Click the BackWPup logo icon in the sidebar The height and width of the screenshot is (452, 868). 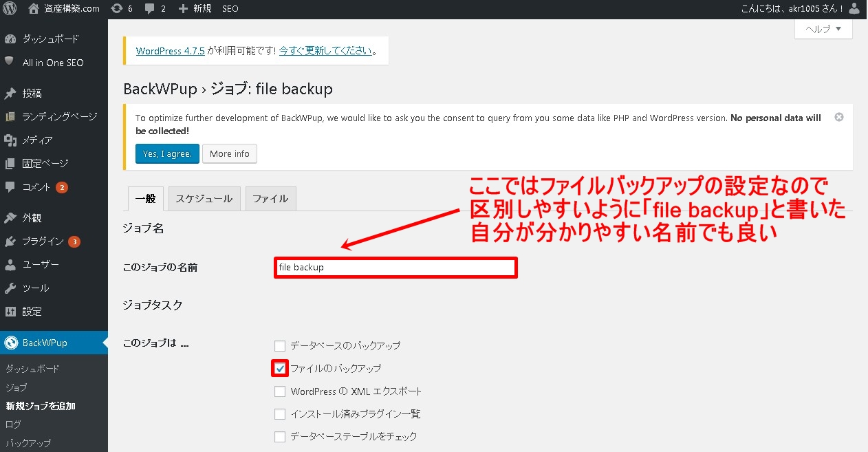[10, 343]
